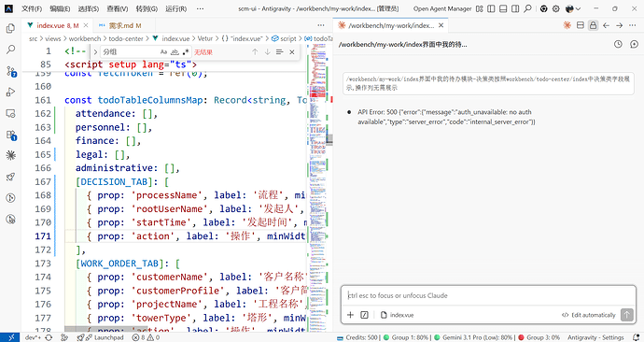Viewport: 644px width, 342px height.
Task: Open the 编辑(E) menu
Action: tap(60, 8)
